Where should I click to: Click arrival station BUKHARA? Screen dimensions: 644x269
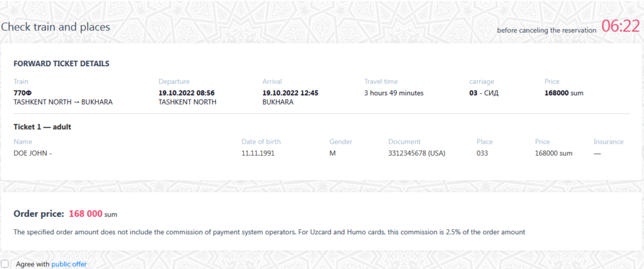(277, 102)
